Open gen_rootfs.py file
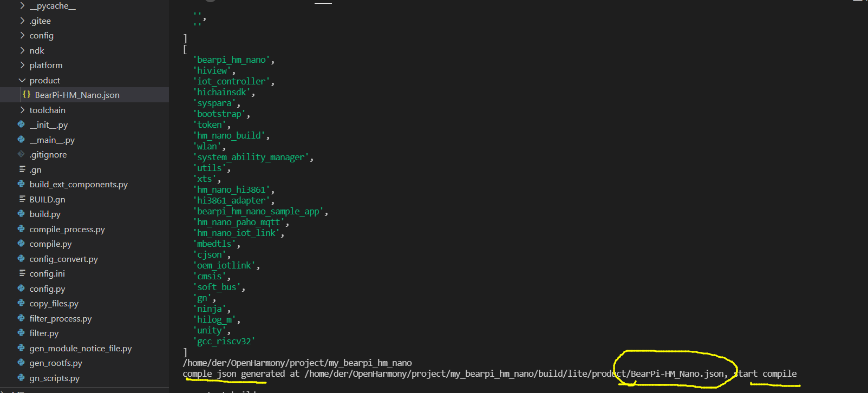 56,363
